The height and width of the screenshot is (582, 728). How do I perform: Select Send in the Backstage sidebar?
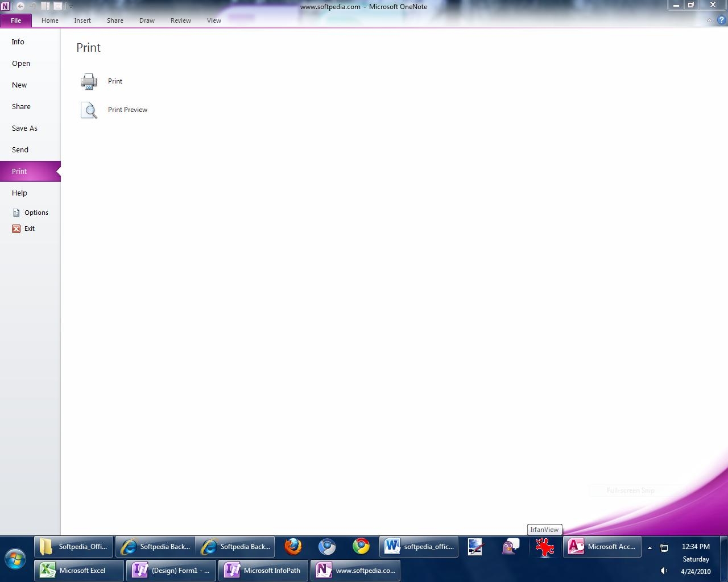pyautogui.click(x=30, y=150)
